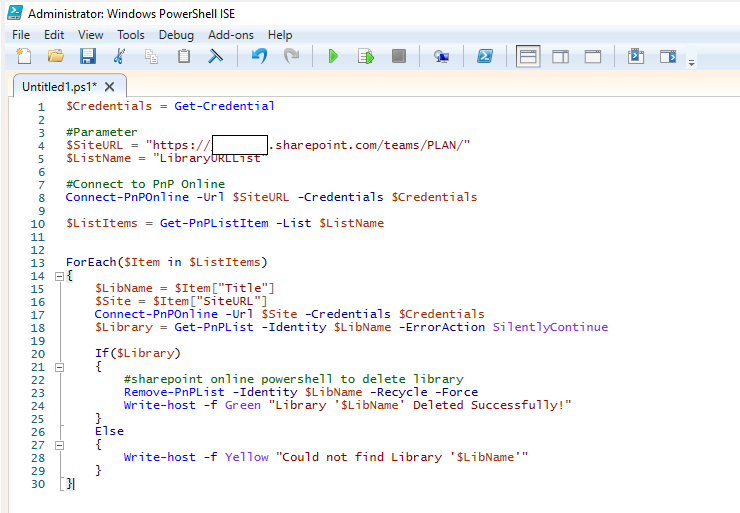Click Get-Credential on line 1
This screenshot has width=740, height=513.
coord(224,106)
